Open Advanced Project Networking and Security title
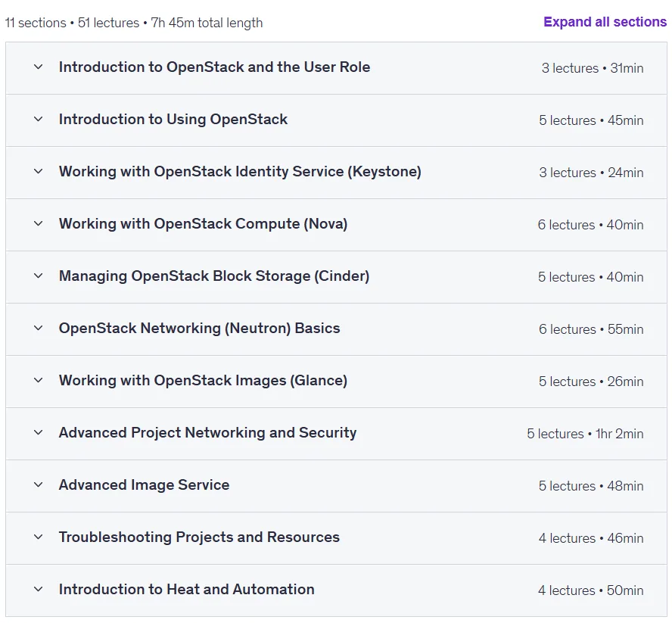 207,433
